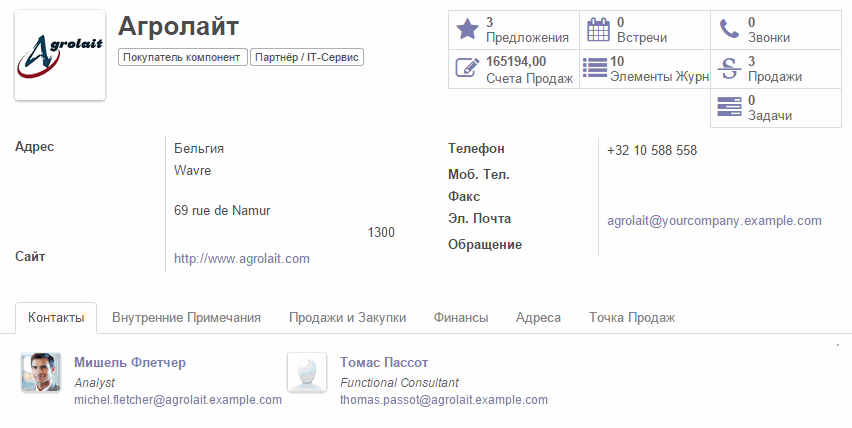Click the list icon for Элементы Журнала
The width and height of the screenshot is (852, 428).
595,68
